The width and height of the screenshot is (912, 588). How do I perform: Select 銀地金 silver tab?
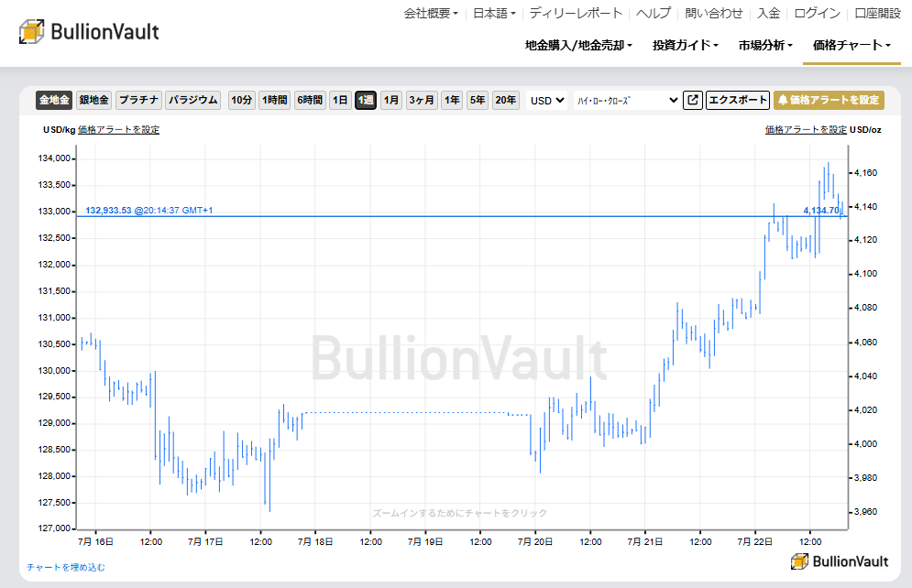pos(94,100)
